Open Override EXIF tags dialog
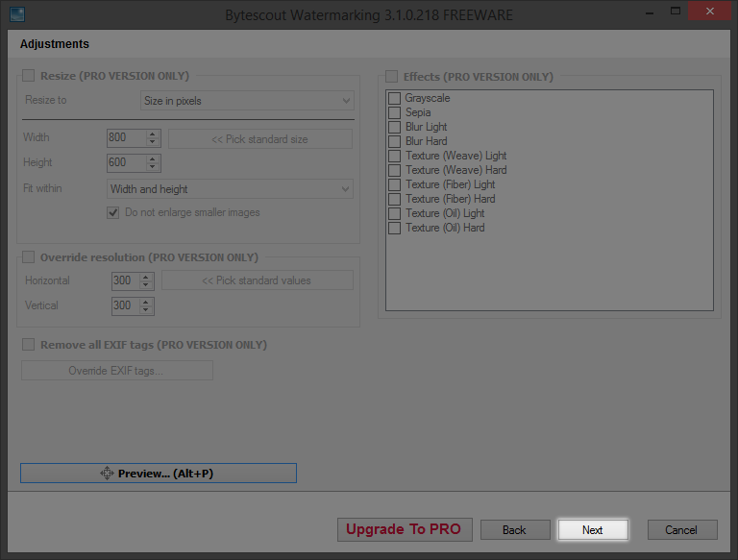This screenshot has width=738, height=560. coord(116,371)
